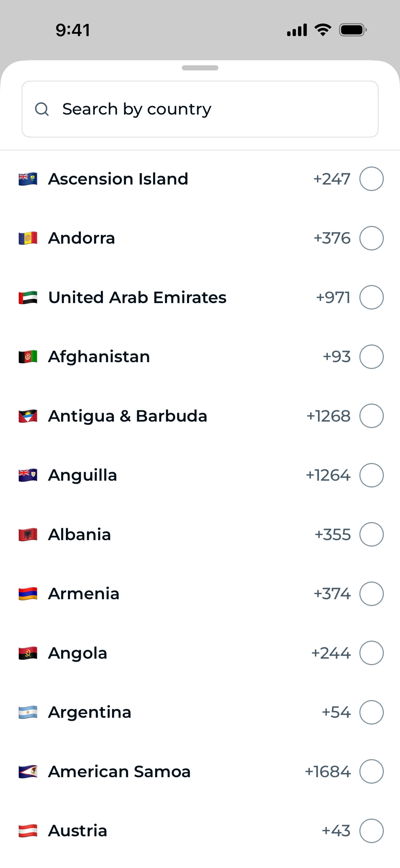Tap the Angola flag icon
400x868 pixels.
click(28, 653)
